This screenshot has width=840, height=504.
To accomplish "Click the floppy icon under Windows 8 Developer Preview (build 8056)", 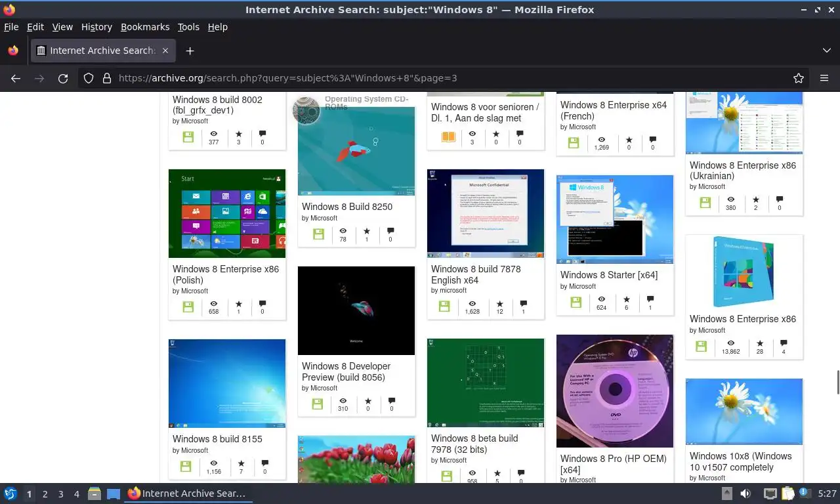I will pos(318,404).
